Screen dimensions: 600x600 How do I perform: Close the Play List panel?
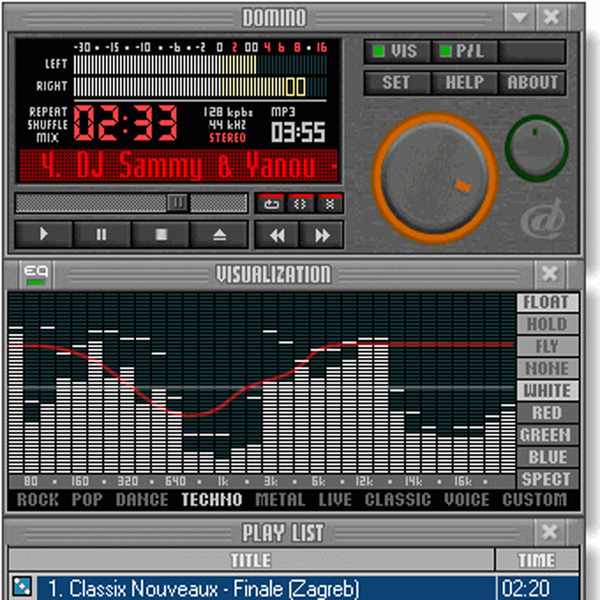click(x=550, y=532)
